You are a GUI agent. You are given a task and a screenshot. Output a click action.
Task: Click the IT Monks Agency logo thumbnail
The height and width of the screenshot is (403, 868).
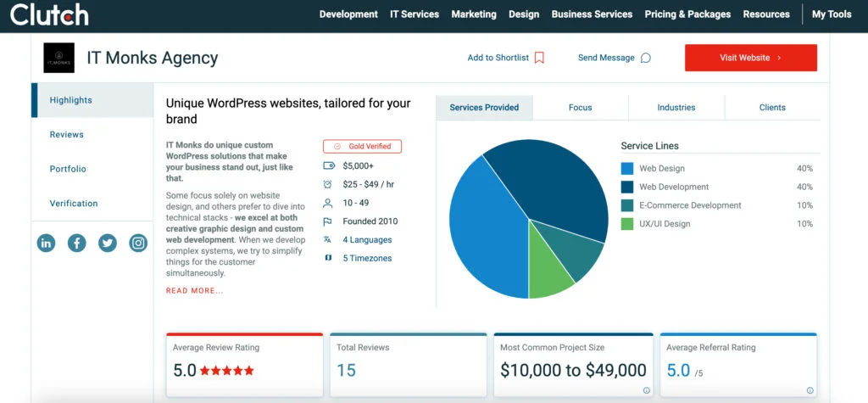58,58
